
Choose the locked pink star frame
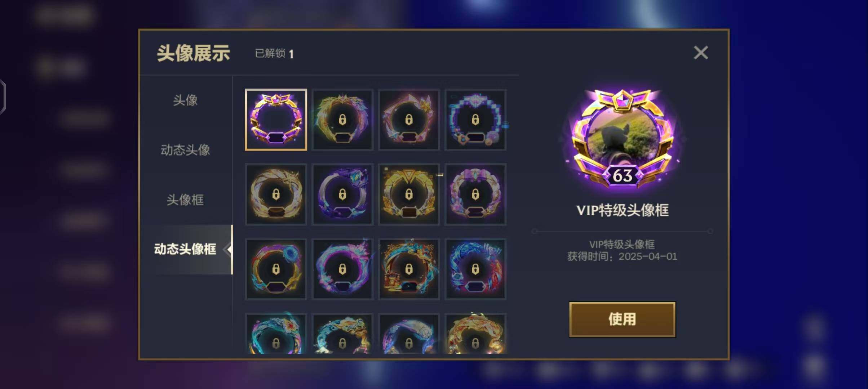coord(409,120)
